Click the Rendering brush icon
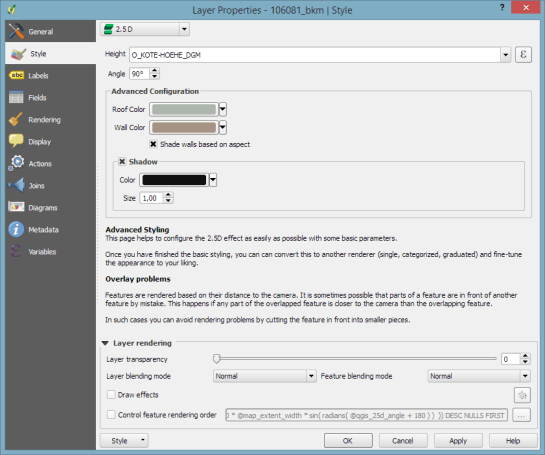 [16, 119]
